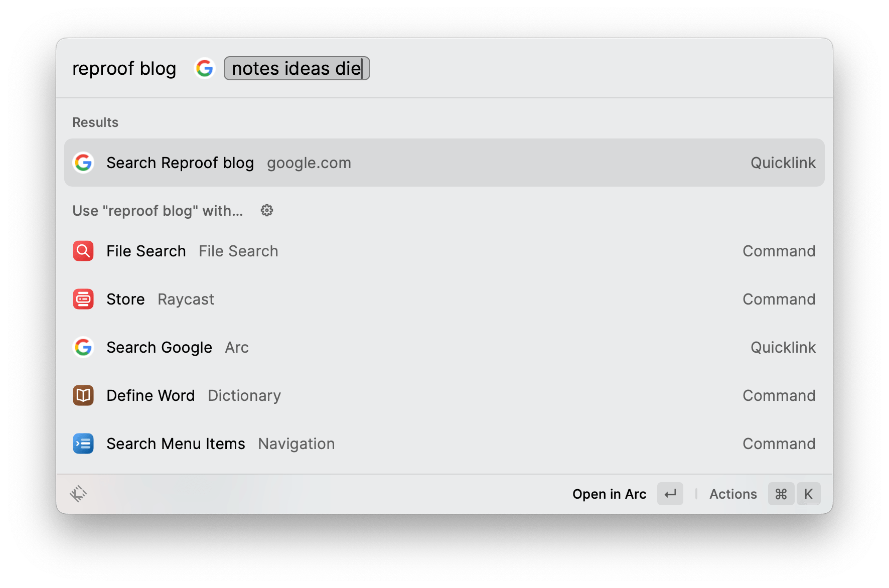
Task: Open the Actions menu
Action: pyautogui.click(x=733, y=494)
